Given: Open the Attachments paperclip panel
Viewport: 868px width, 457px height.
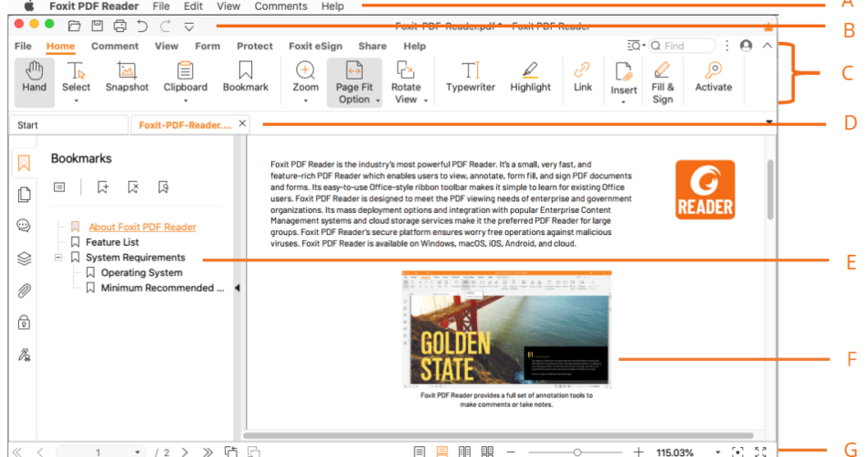Looking at the screenshot, I should pyautogui.click(x=24, y=291).
